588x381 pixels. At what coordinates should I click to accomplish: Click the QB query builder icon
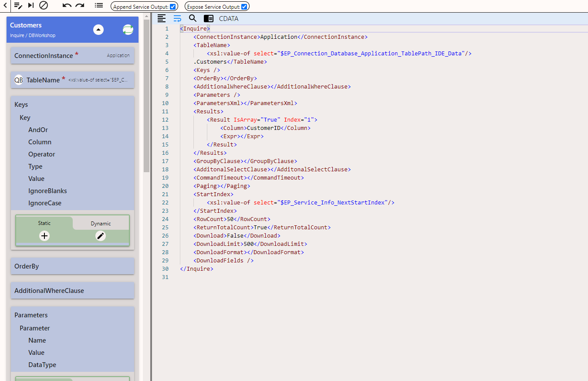pos(19,80)
